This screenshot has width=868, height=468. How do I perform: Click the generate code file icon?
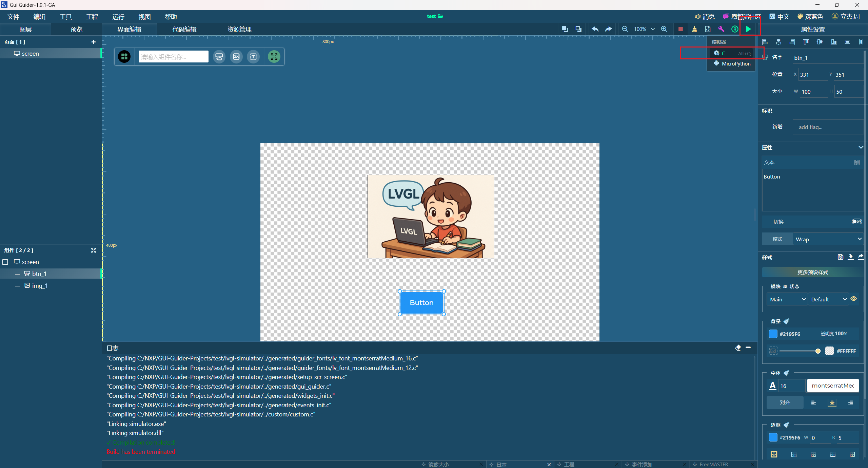[708, 29]
